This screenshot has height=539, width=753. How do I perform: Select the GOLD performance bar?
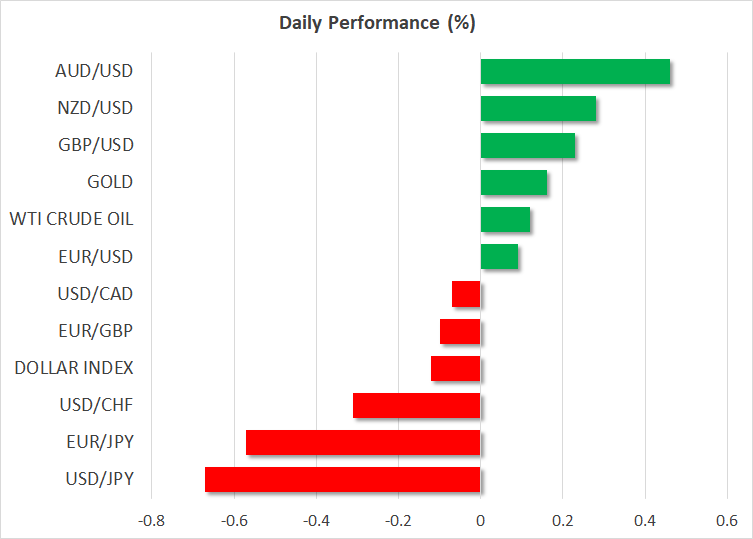[514, 183]
